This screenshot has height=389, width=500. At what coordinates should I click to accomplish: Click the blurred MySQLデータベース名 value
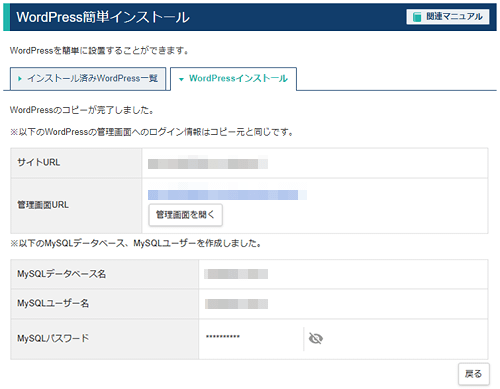pos(236,274)
